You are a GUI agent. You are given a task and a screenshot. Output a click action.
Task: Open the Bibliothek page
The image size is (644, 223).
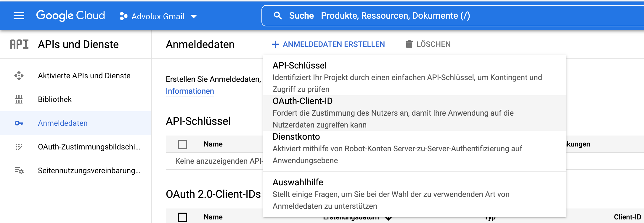pyautogui.click(x=76, y=99)
